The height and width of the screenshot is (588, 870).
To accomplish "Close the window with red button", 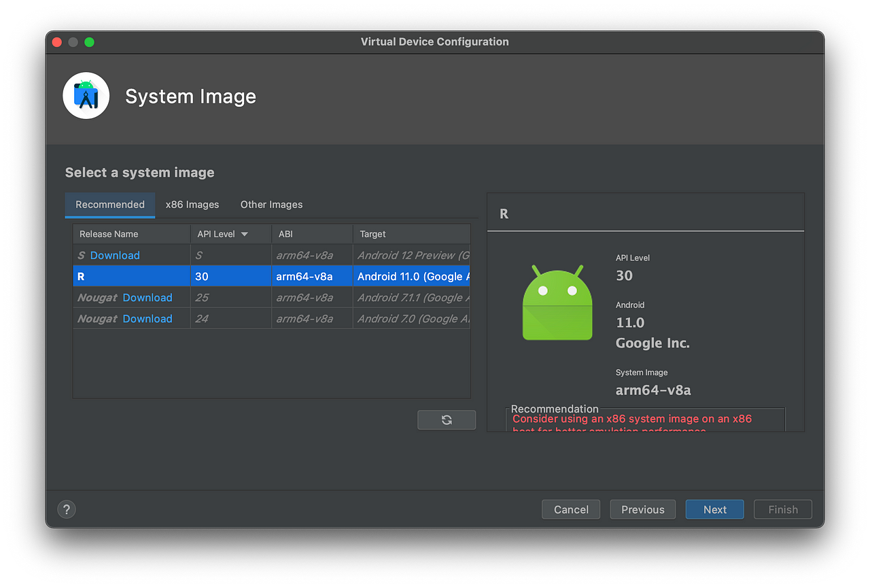I will coord(57,42).
